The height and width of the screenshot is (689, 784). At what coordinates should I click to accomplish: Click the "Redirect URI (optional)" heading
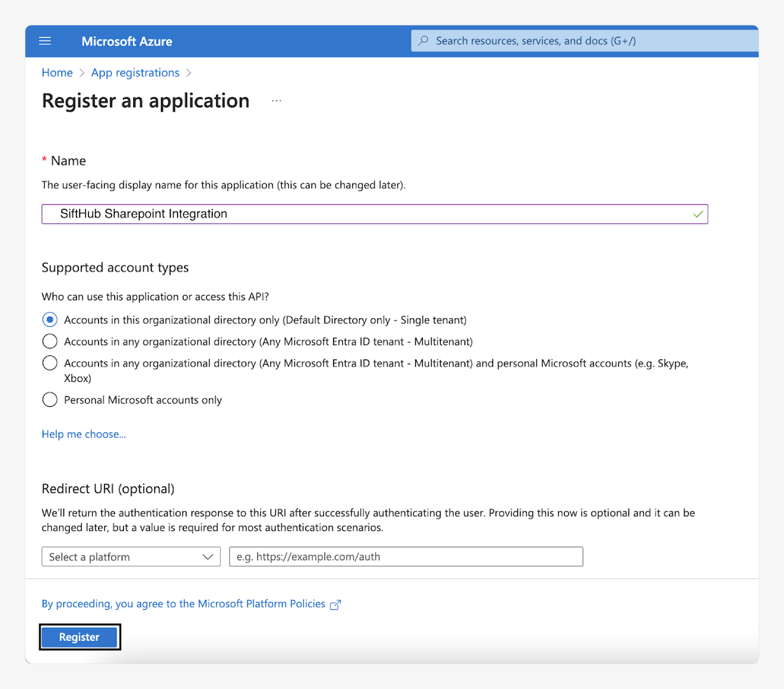[x=108, y=489]
